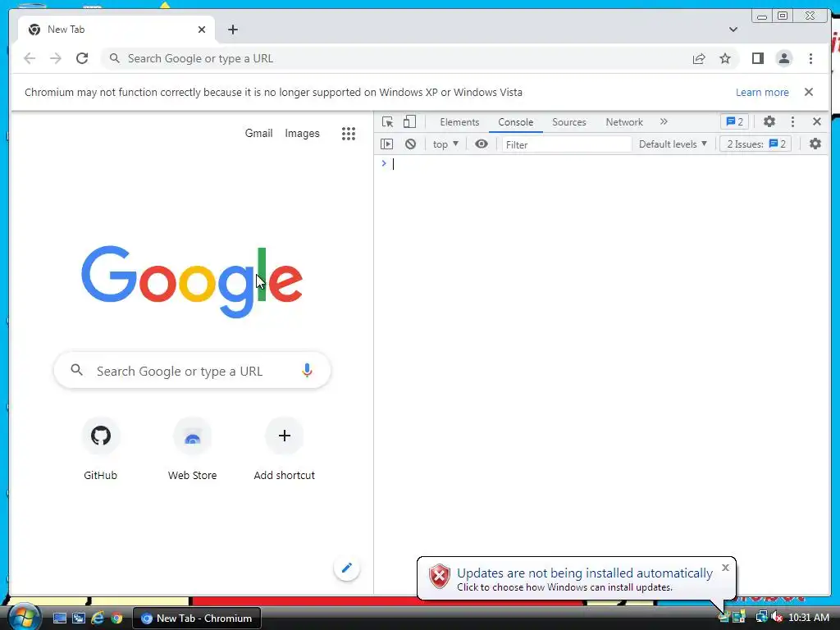Start voice search with the microphone icon
The image size is (840, 630).
(307, 370)
